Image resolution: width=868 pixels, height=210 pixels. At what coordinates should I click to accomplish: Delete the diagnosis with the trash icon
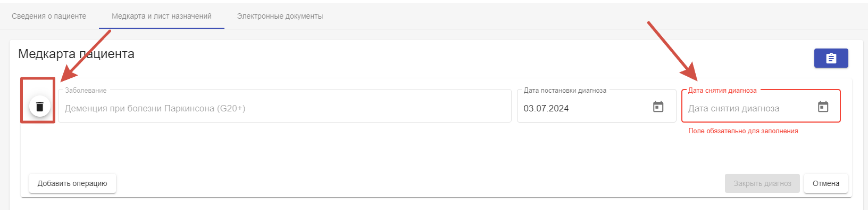click(x=39, y=106)
